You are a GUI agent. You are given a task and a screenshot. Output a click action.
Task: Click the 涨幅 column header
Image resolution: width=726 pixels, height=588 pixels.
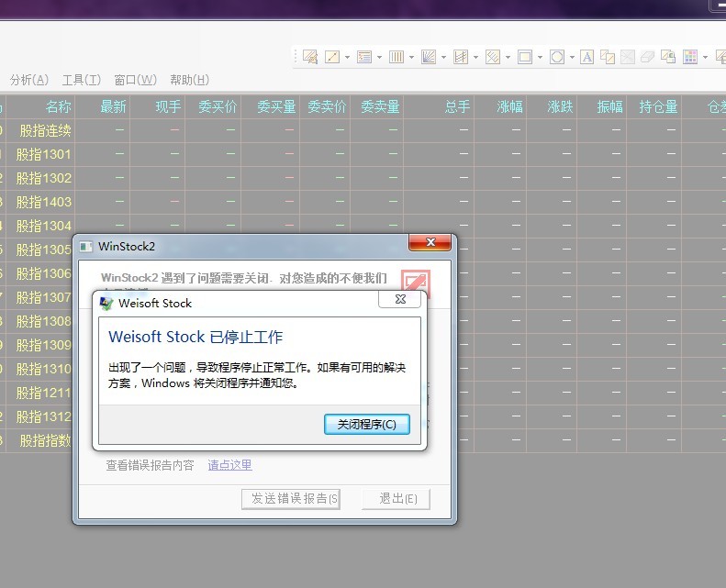point(509,106)
